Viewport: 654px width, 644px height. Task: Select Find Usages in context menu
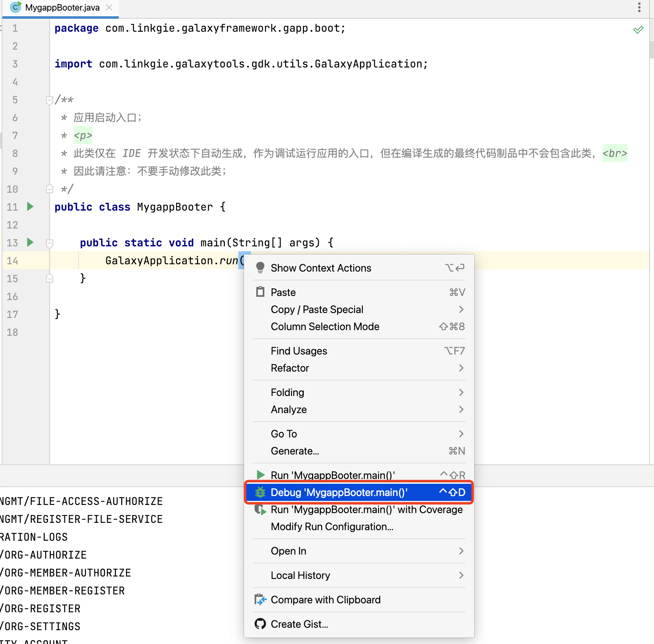(x=359, y=351)
